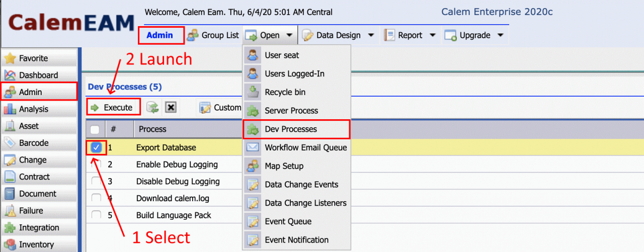
Task: Click the Workflow Email Queue envelope icon
Action: click(253, 148)
